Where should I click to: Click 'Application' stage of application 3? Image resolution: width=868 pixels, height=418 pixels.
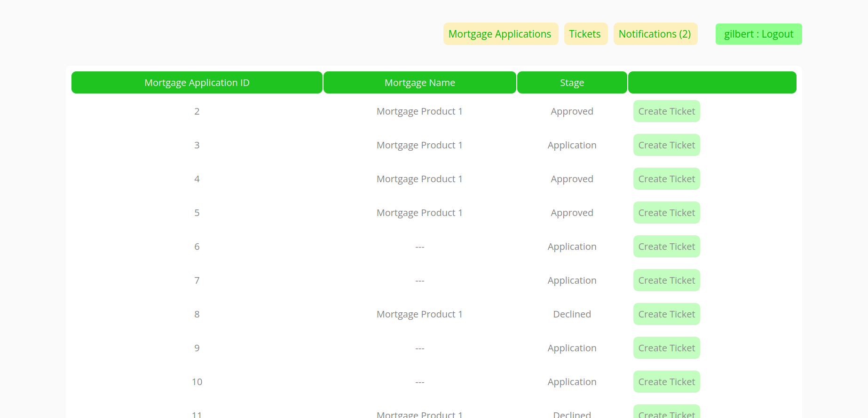(572, 146)
